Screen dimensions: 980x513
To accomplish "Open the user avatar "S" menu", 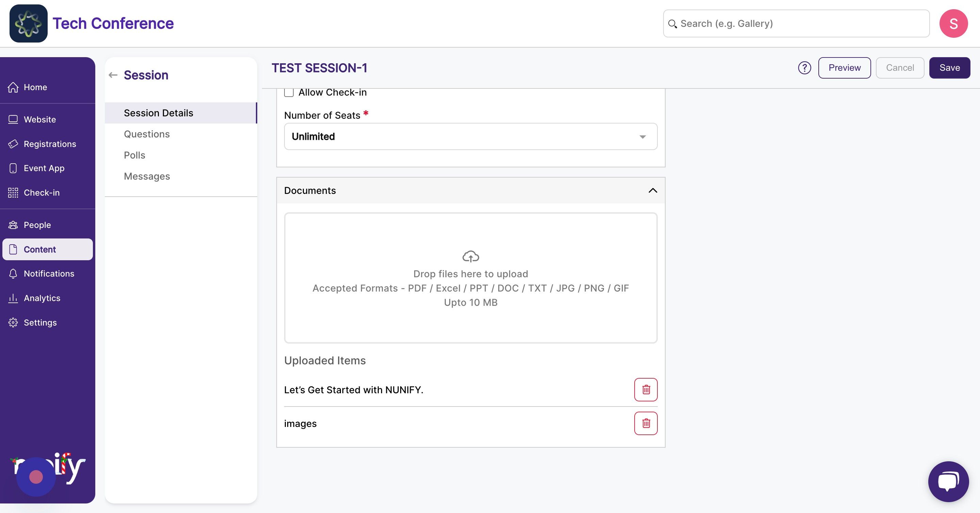I will pos(953,23).
